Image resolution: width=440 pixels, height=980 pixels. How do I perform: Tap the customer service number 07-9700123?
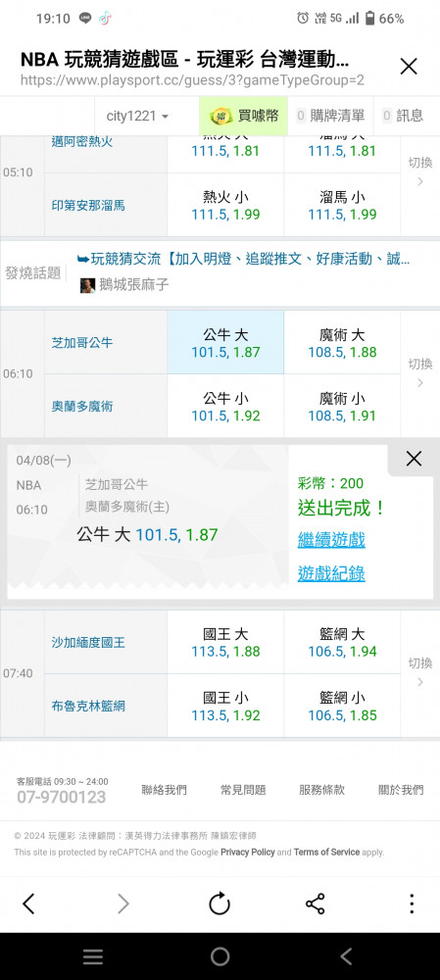pyautogui.click(x=61, y=797)
